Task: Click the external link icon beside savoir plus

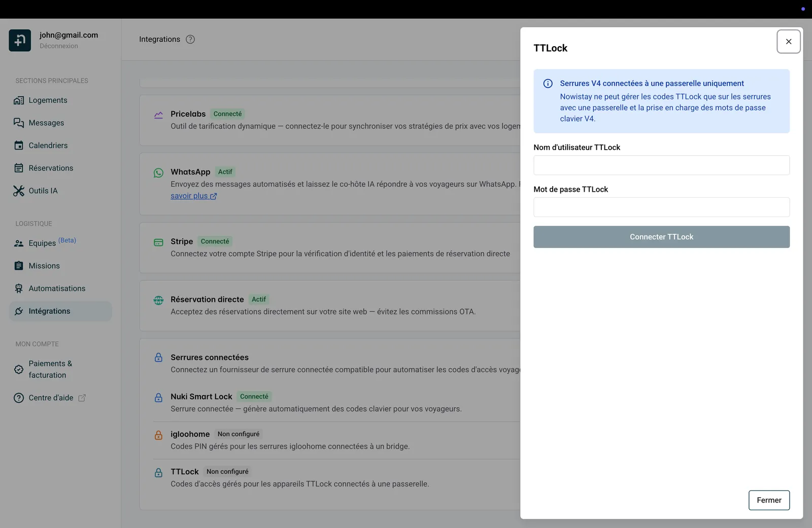Action: tap(214, 196)
